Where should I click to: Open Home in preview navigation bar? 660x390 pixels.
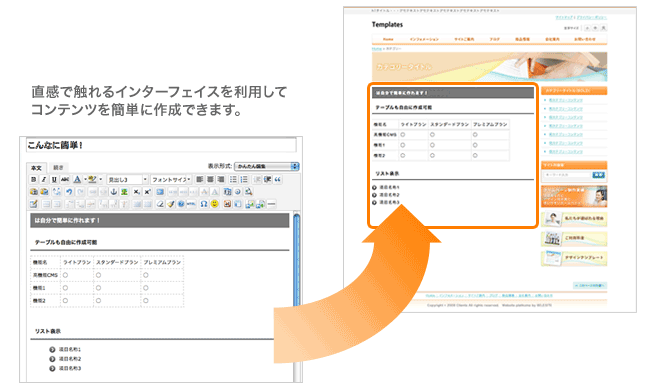pos(388,39)
